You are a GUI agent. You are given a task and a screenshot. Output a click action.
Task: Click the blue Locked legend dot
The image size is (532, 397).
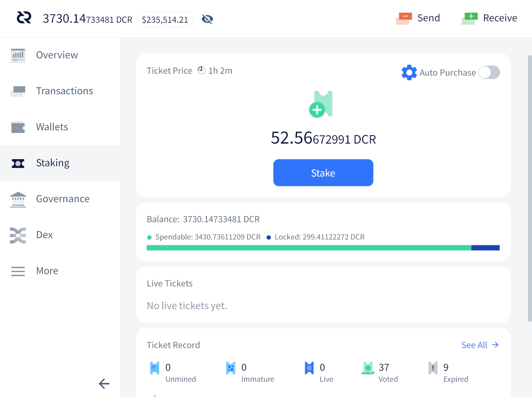(269, 237)
